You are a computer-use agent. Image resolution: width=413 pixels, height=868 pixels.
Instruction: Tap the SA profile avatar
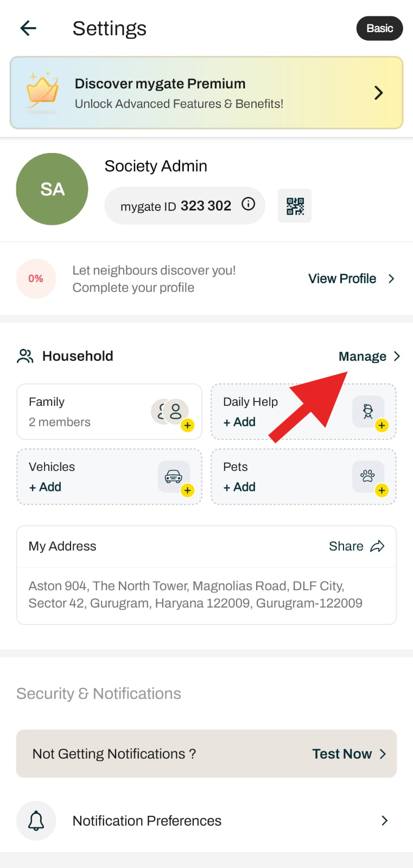coord(52,189)
